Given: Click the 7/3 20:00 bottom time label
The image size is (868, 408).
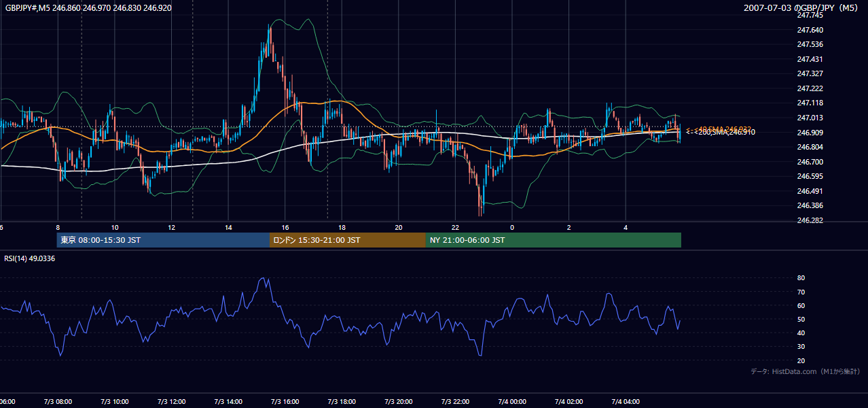Looking at the screenshot, I should pos(399,402).
